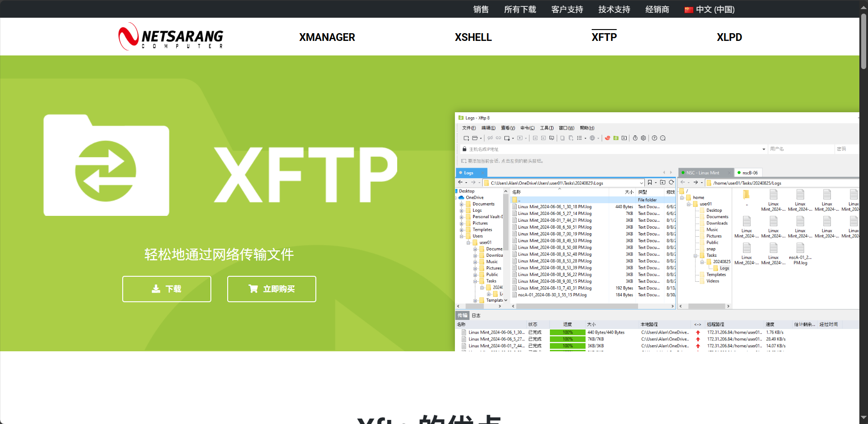Click the gear options toolbar icon
Screen dimensions: 868x424
pyautogui.click(x=644, y=138)
